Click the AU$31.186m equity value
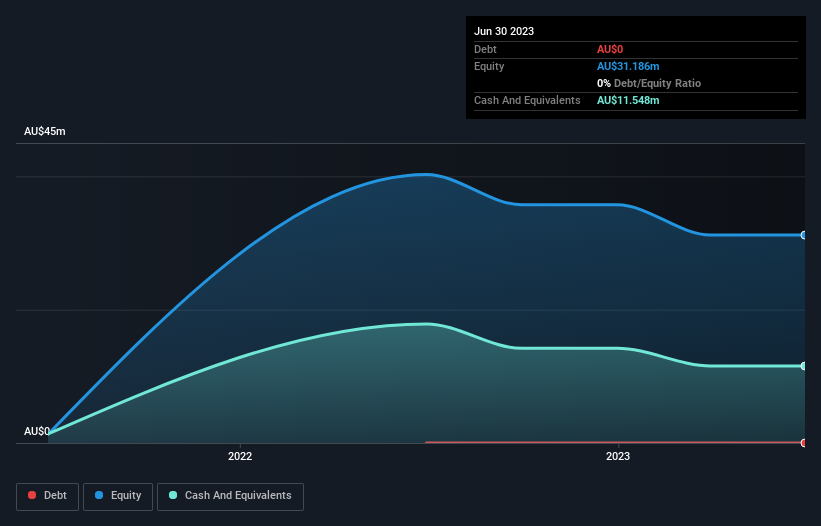This screenshot has width=821, height=526. [x=628, y=66]
